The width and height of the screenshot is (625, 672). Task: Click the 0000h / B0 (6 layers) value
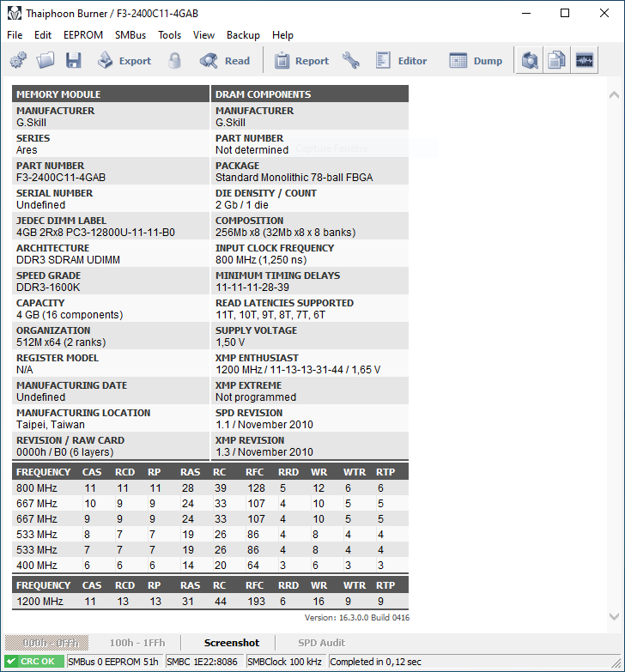[x=64, y=451]
